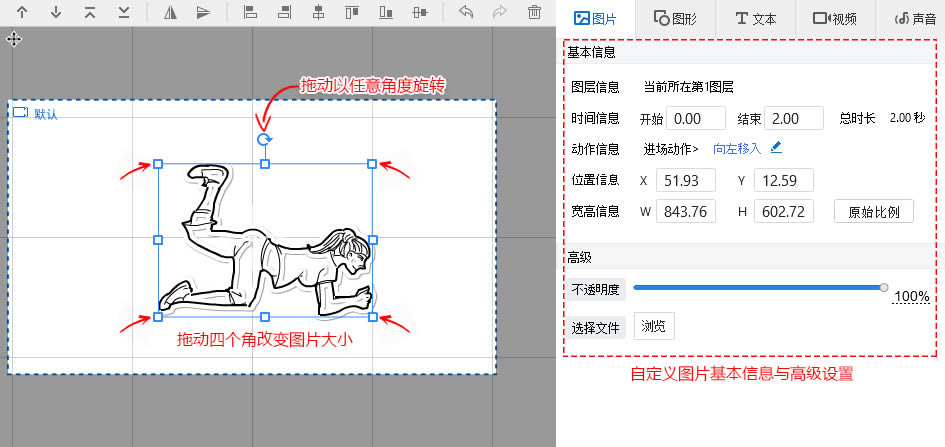Image resolution: width=945 pixels, height=447 pixels.
Task: Click the canvas move cross icon
Action: (x=14, y=40)
